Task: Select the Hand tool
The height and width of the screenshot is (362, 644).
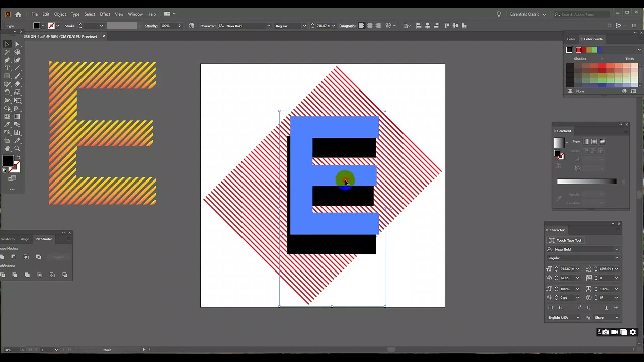Action: (x=7, y=148)
